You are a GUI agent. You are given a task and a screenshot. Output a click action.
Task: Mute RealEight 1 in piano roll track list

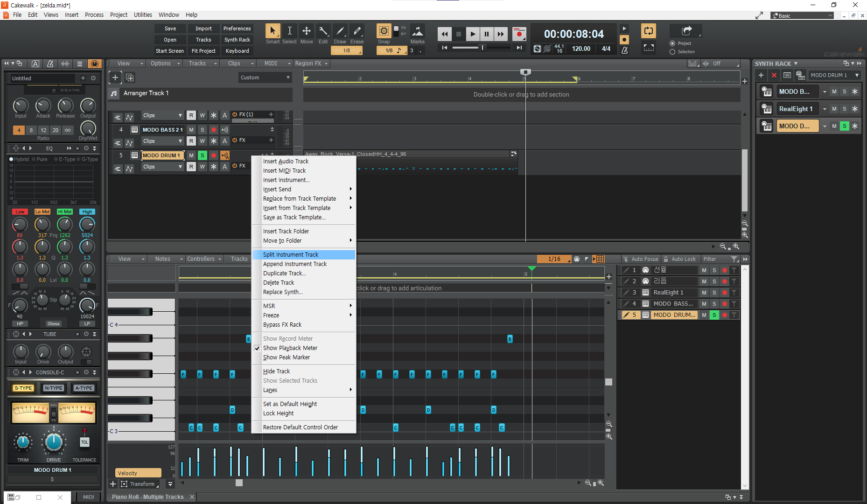(x=704, y=293)
